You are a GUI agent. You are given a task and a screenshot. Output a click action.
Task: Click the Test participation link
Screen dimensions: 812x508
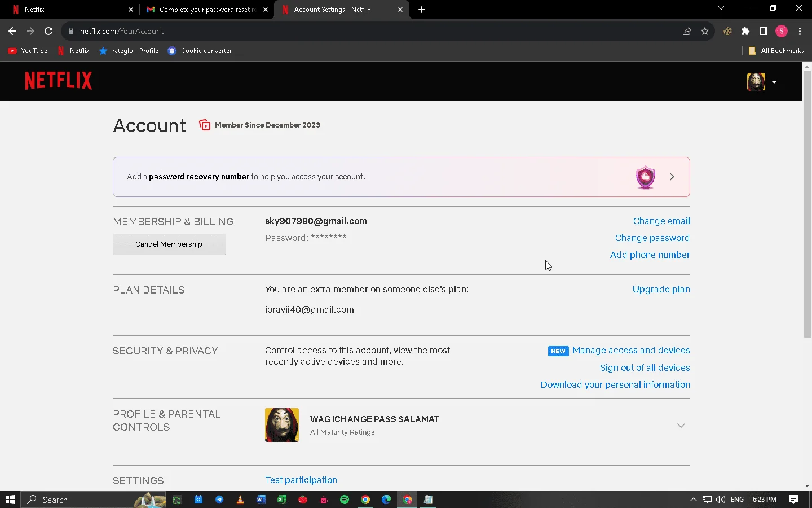click(301, 480)
